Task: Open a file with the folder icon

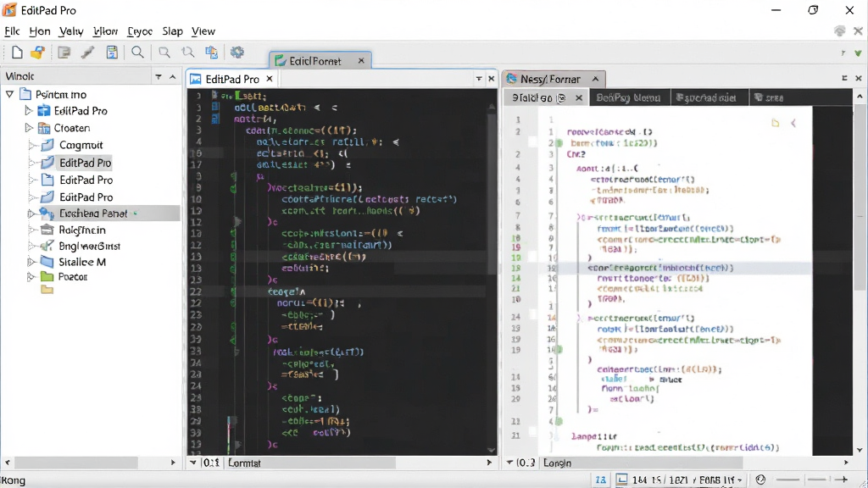Action: [x=37, y=53]
